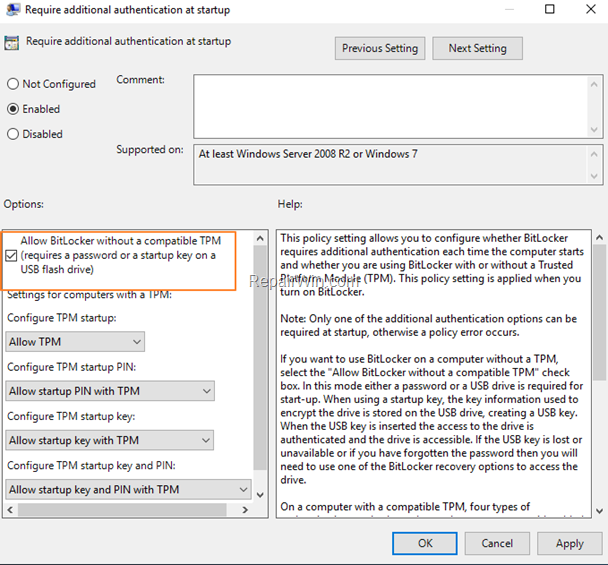Viewport: 608px width, 565px height.
Task: Click the Next Setting button
Action: coord(478,48)
